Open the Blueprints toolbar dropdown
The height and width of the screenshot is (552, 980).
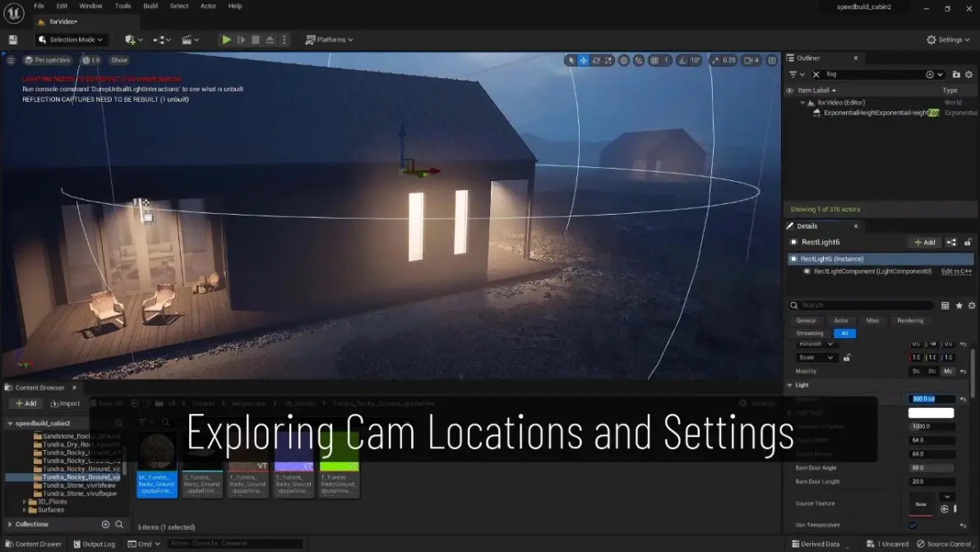tap(161, 39)
